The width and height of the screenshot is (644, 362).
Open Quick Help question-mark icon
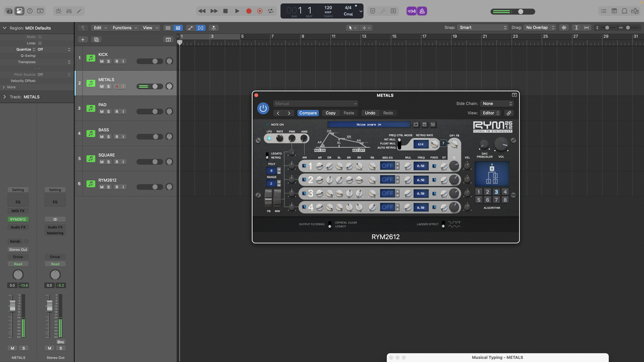pos(30,11)
